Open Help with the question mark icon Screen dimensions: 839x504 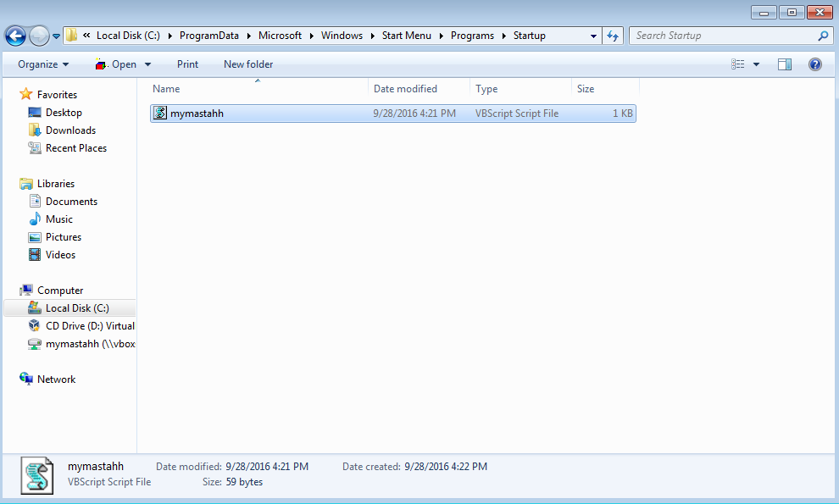[x=815, y=64]
